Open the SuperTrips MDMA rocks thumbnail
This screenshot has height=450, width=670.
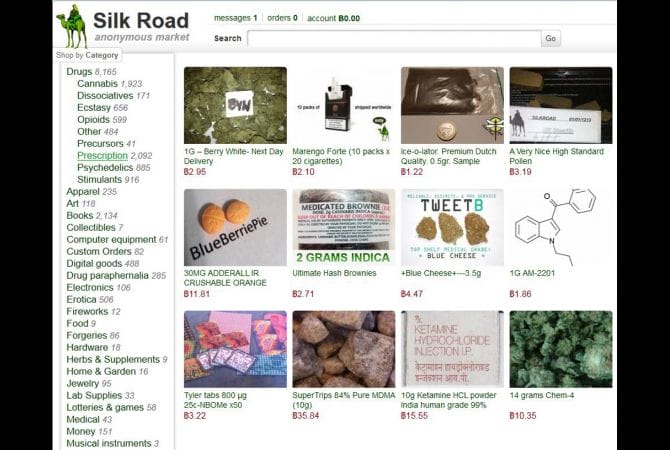click(x=344, y=349)
